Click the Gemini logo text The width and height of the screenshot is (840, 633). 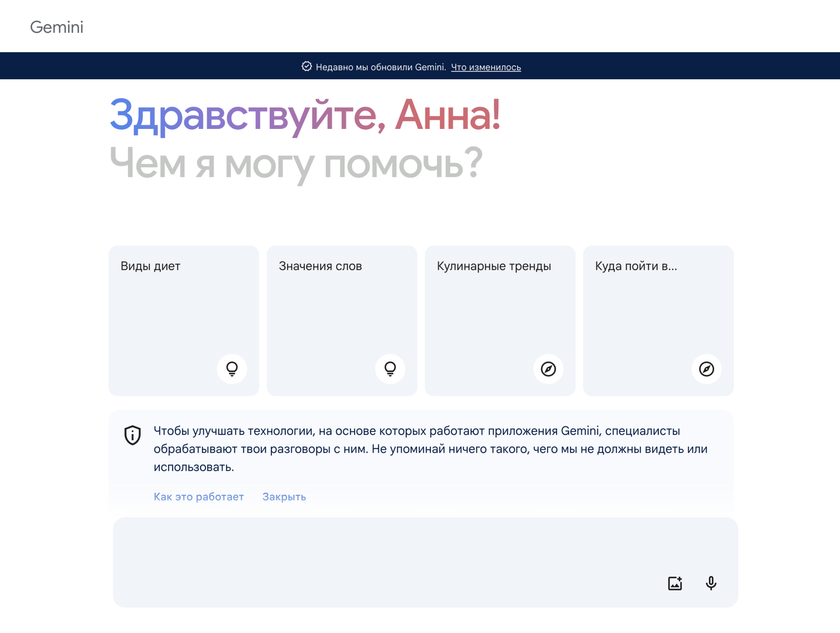coord(57,27)
